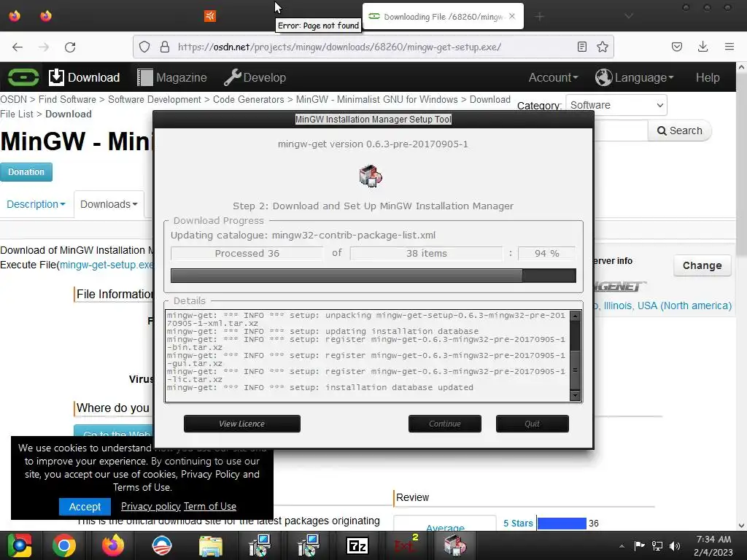747x560 pixels.
Task: Open the network tray icon
Action: tap(657, 545)
